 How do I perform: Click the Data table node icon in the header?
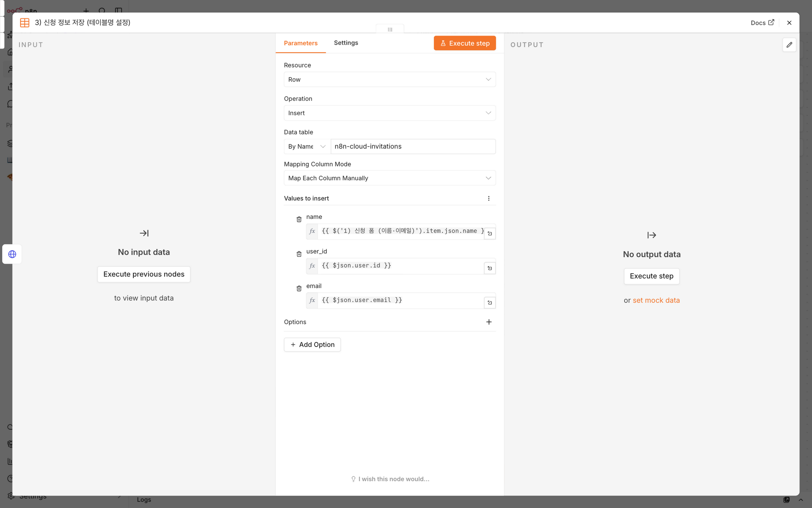click(x=25, y=23)
